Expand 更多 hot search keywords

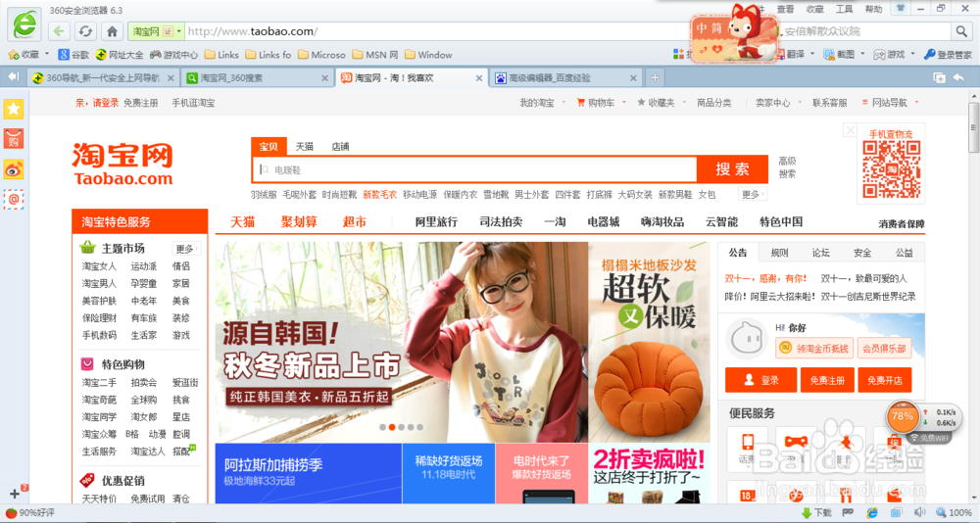click(753, 194)
